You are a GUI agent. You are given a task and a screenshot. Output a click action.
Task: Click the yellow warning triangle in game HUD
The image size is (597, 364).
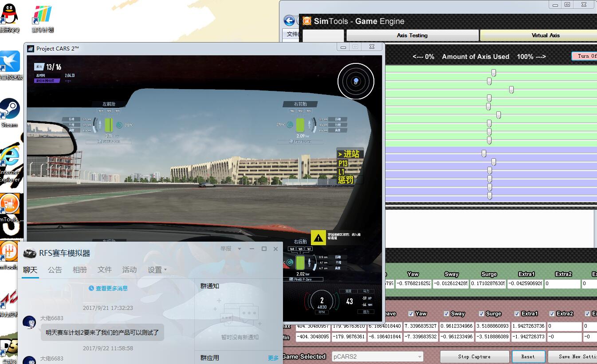pos(318,238)
